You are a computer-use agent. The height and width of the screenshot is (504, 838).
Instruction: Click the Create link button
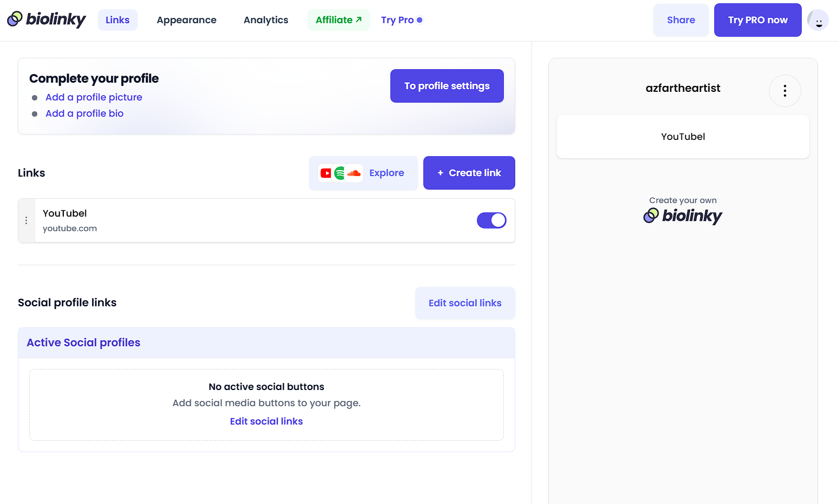tap(469, 173)
